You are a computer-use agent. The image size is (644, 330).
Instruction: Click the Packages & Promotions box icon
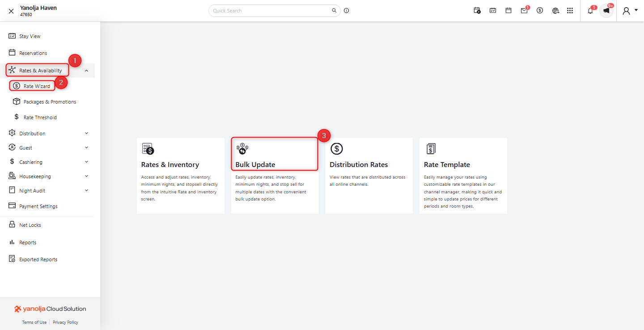[x=17, y=101]
